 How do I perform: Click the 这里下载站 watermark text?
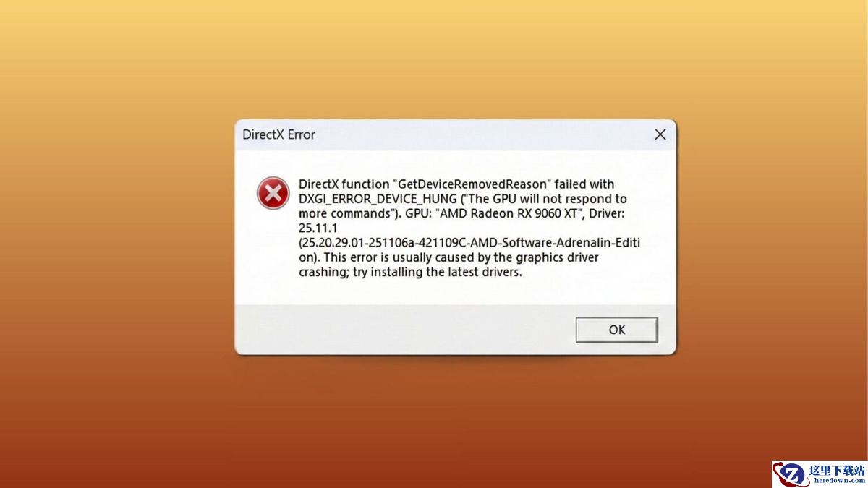tap(837, 470)
